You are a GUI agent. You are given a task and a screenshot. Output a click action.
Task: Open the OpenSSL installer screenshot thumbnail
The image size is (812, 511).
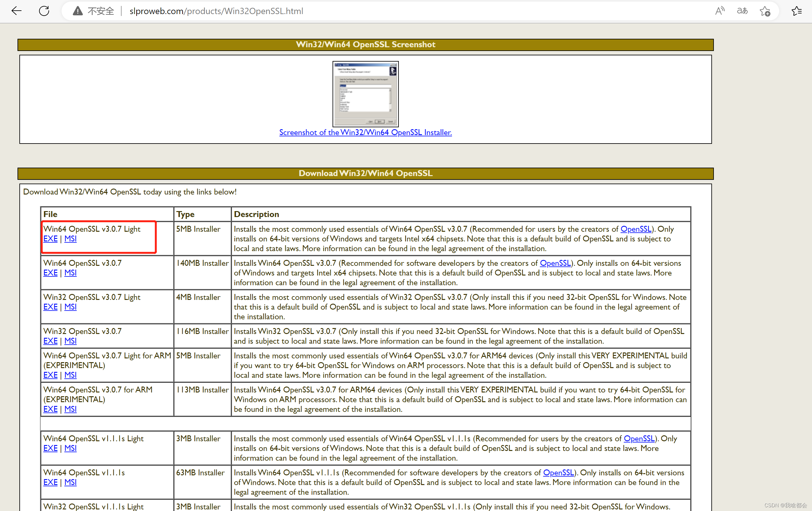(366, 94)
